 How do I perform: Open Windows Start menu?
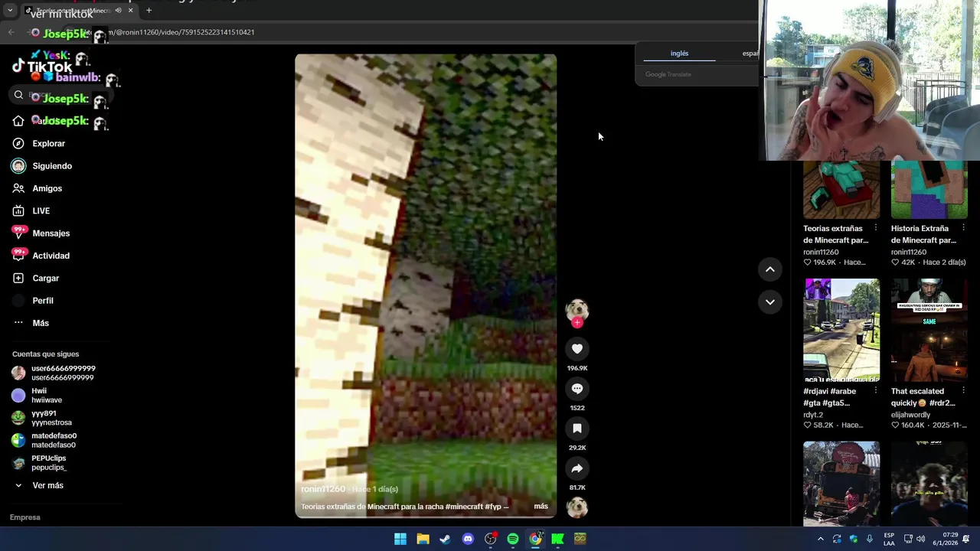[x=400, y=539]
